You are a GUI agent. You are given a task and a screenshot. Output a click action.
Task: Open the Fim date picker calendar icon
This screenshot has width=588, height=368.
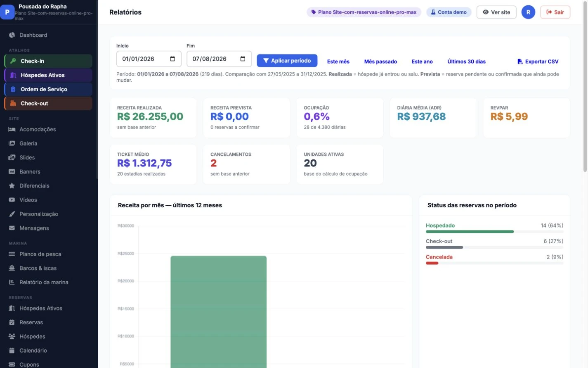point(243,59)
